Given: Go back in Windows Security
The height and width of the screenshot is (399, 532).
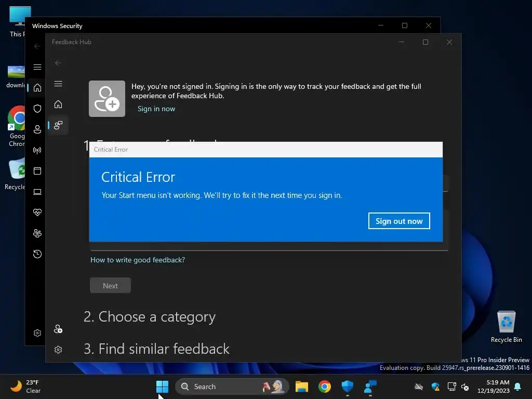Looking at the screenshot, I should click(37, 46).
